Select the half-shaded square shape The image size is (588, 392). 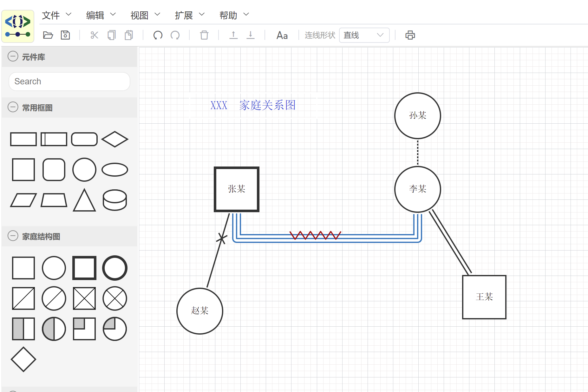point(23,329)
